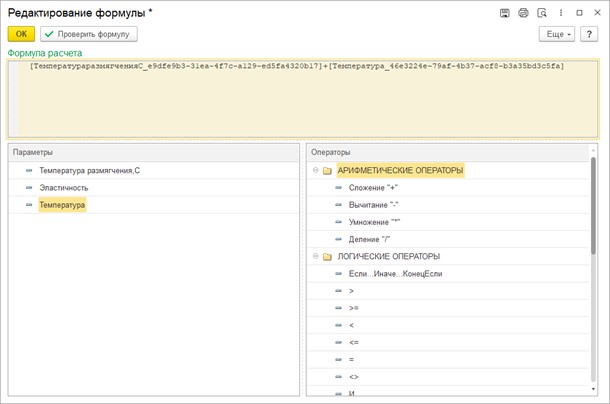Click the save diskette icon in title bar

505,13
